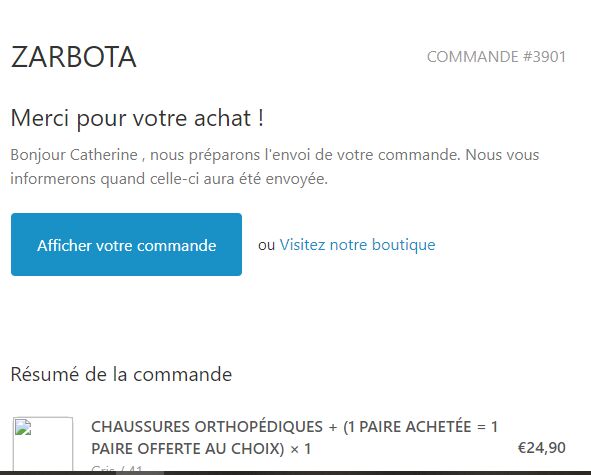
Task: Click the 'PAIRE OFFERTE AU CHOIX' line
Action: pos(188,449)
